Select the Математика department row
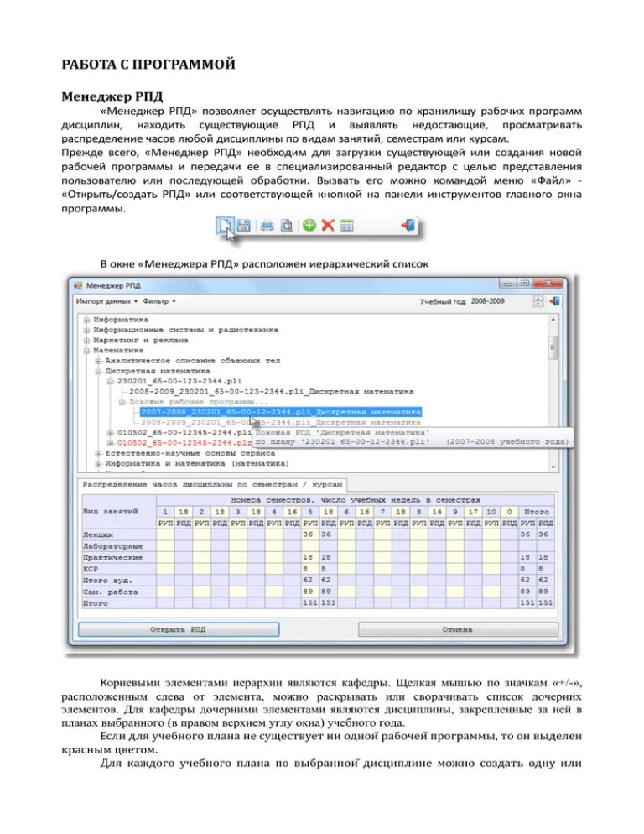 (x=118, y=351)
